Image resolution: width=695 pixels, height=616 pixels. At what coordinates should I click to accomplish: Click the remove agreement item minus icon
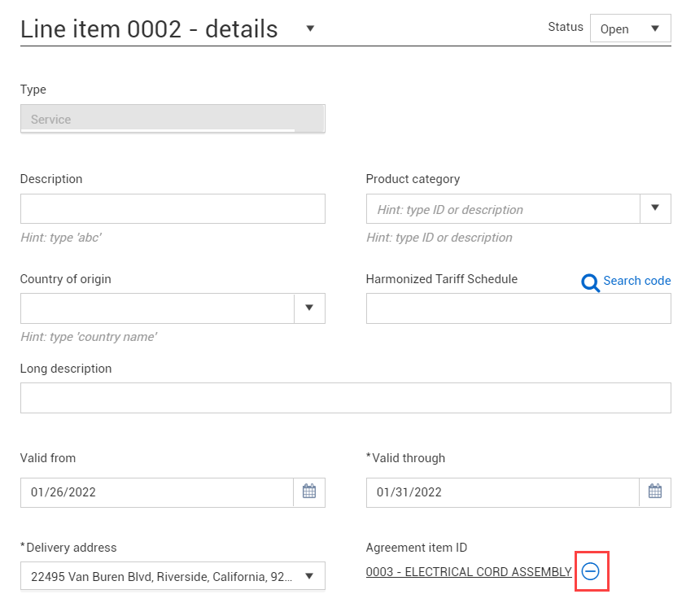point(590,571)
